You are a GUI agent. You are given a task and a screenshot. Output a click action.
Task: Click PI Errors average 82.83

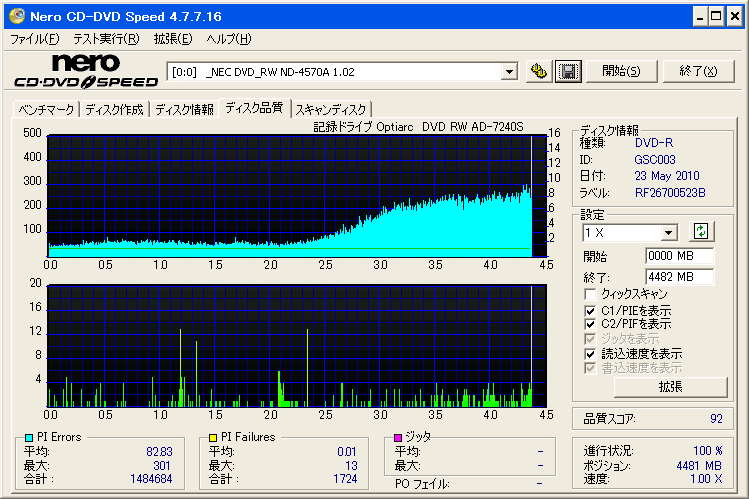click(159, 452)
